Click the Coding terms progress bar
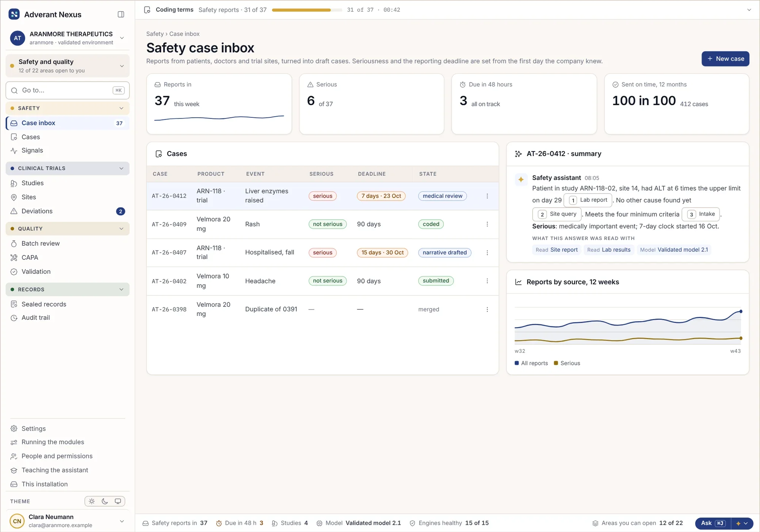This screenshot has height=532, width=760. pyautogui.click(x=307, y=10)
